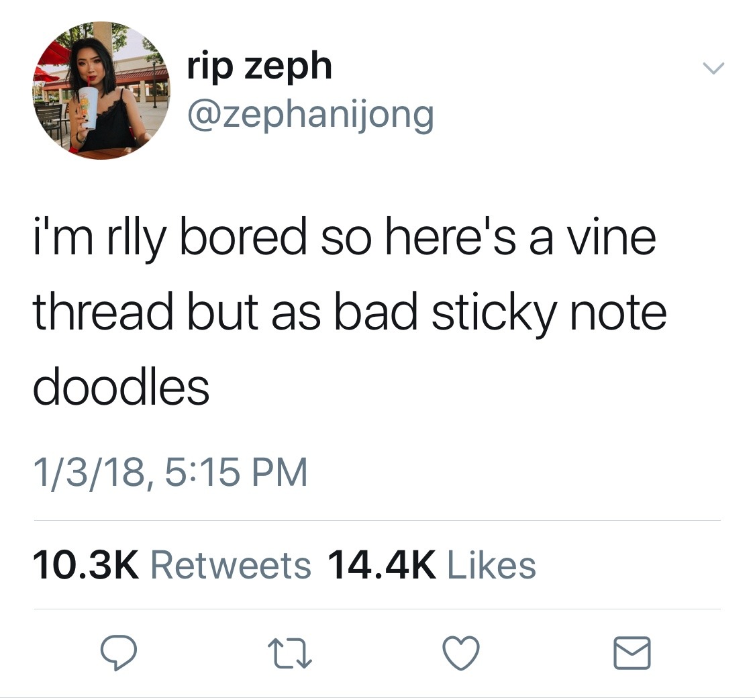
Task: Click the reply speech bubble icon
Action: (x=118, y=652)
